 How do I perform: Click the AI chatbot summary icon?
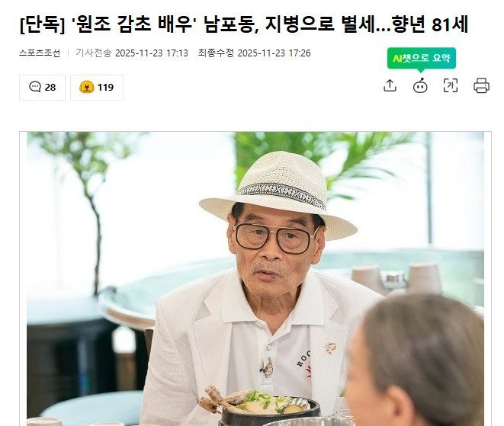pyautogui.click(x=420, y=86)
